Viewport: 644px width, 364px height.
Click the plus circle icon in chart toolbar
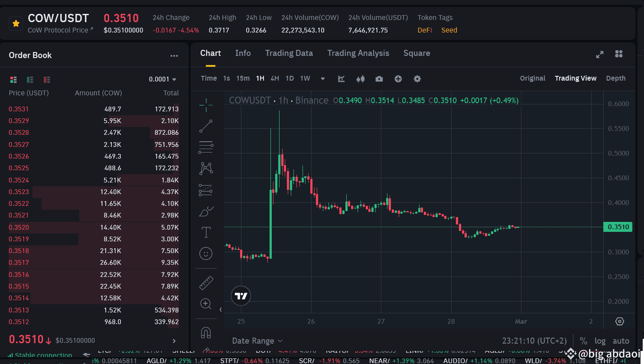(x=398, y=78)
